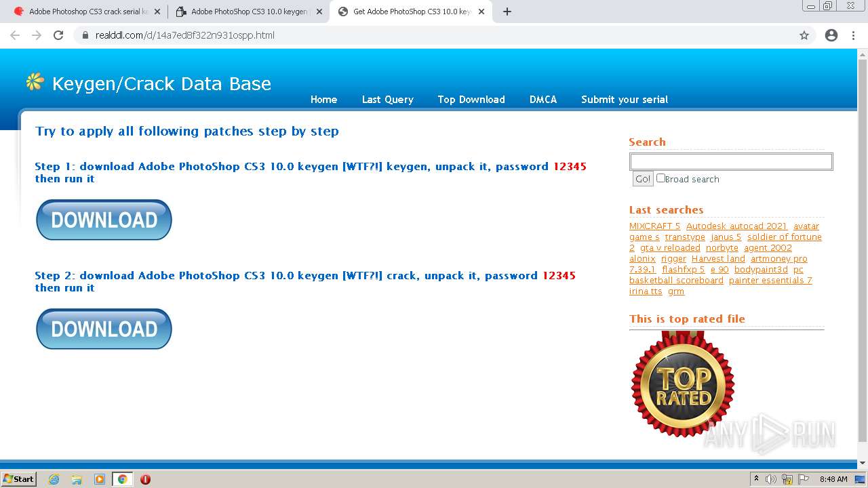
Task: Open the media player taskbar icon
Action: click(100, 479)
